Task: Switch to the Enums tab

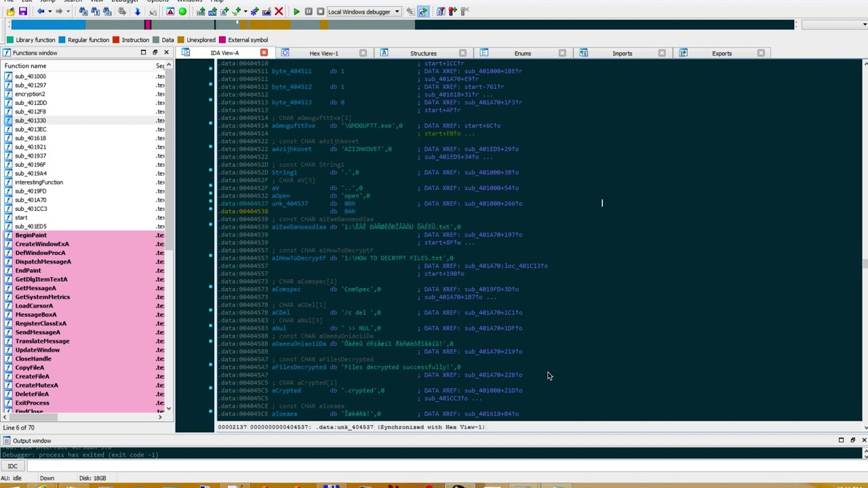Action: point(523,54)
